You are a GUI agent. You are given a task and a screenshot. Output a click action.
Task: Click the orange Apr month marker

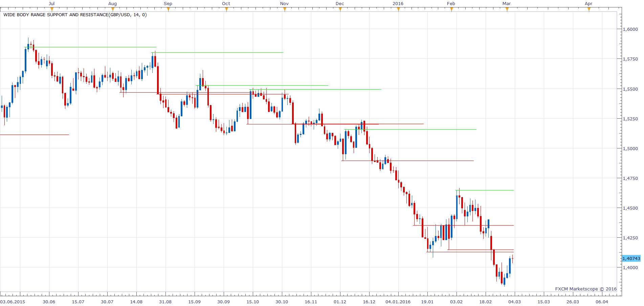click(589, 9)
